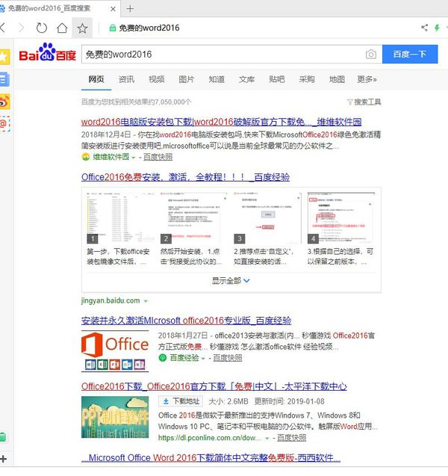448x476 pixels.
Task: Click the green lock security icon
Action: (113, 28)
